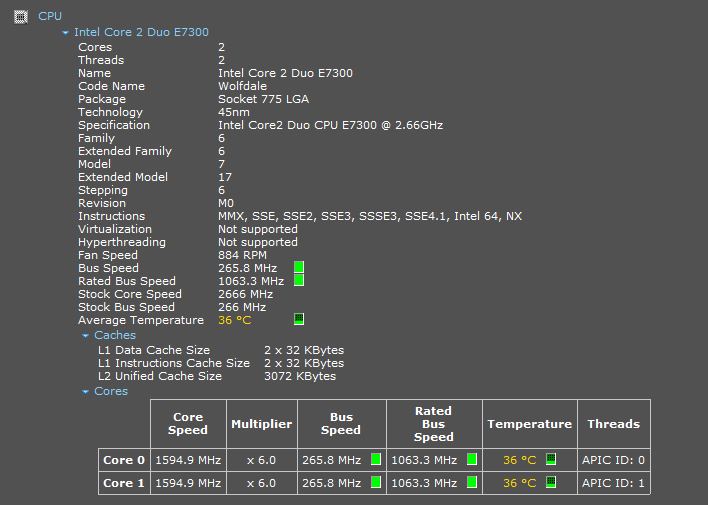Collapse the Caches section arrow
This screenshot has width=708, height=505.
(x=85, y=336)
